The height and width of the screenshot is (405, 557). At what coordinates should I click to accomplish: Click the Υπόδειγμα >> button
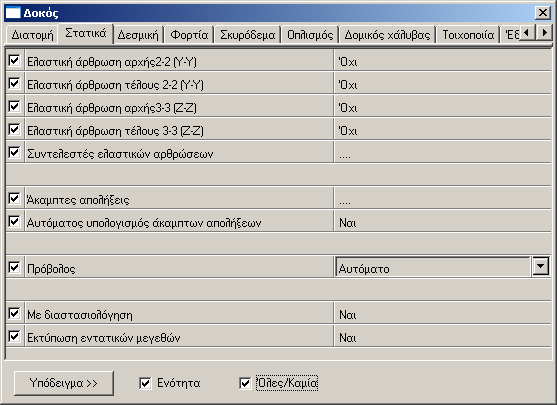click(64, 383)
